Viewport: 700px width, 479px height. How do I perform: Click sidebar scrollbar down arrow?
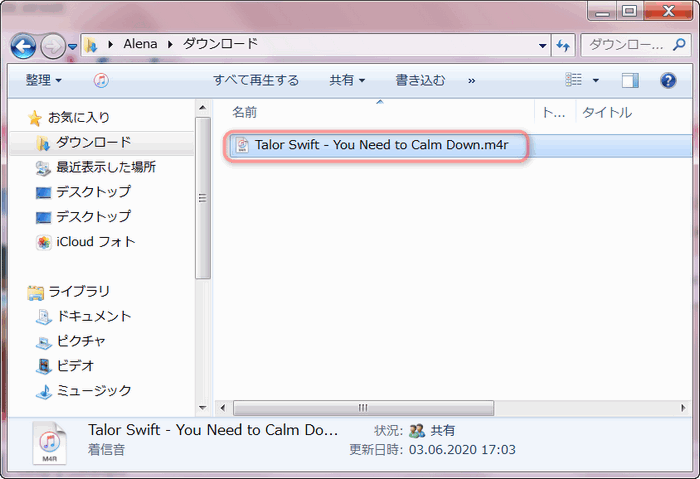pos(203,407)
